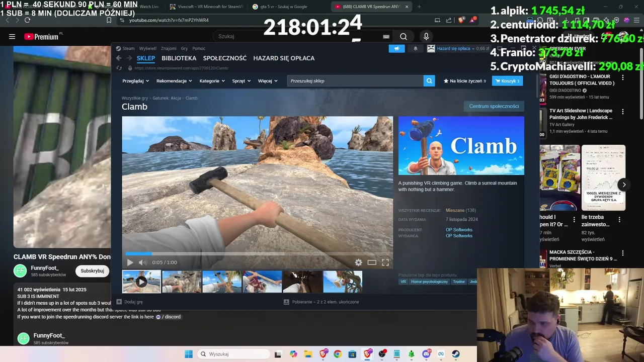The height and width of the screenshot is (362, 644).
Task: Click the Steam profile avatar
Action: coord(431,48)
